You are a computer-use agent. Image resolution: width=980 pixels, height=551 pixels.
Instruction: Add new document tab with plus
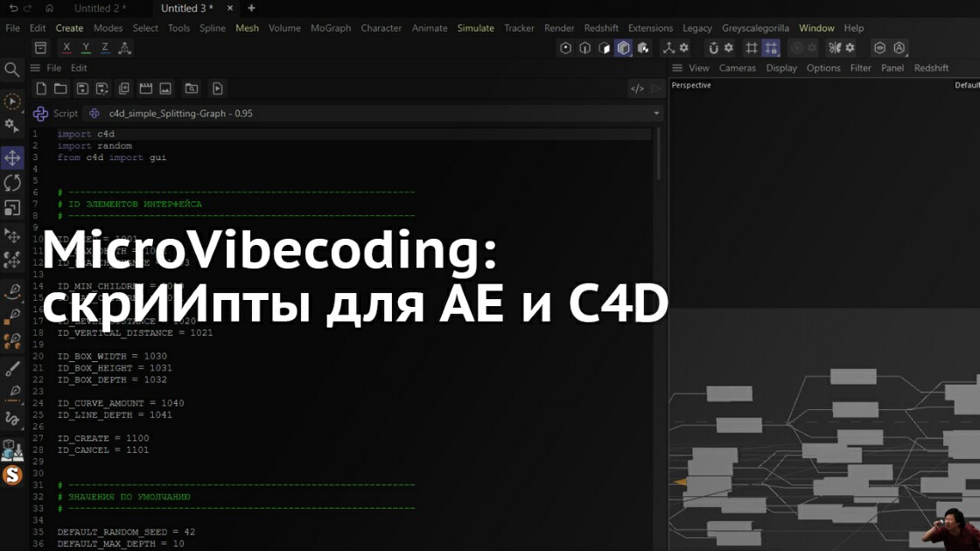click(251, 8)
